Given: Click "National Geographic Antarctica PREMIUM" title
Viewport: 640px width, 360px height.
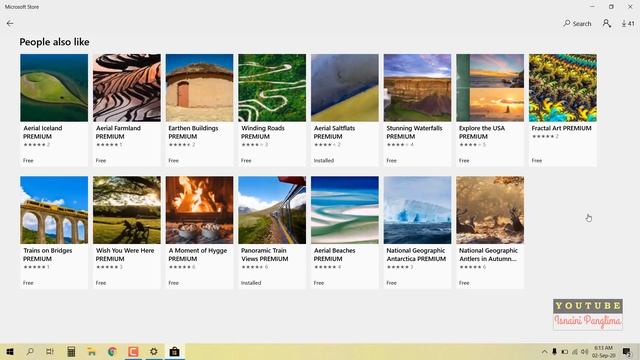Looking at the screenshot, I should (x=416, y=255).
